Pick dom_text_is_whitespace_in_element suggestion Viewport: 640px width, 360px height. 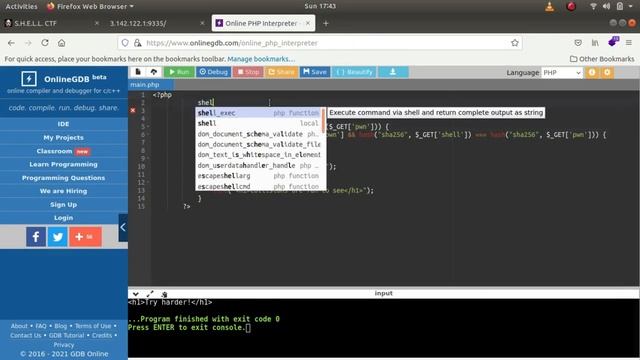click(258, 155)
